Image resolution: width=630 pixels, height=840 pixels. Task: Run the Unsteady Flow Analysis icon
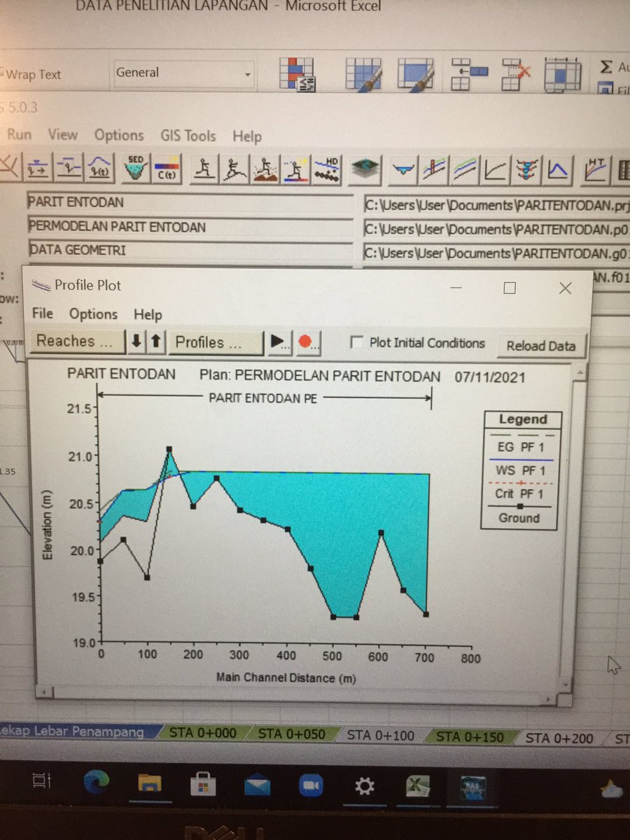click(x=234, y=169)
